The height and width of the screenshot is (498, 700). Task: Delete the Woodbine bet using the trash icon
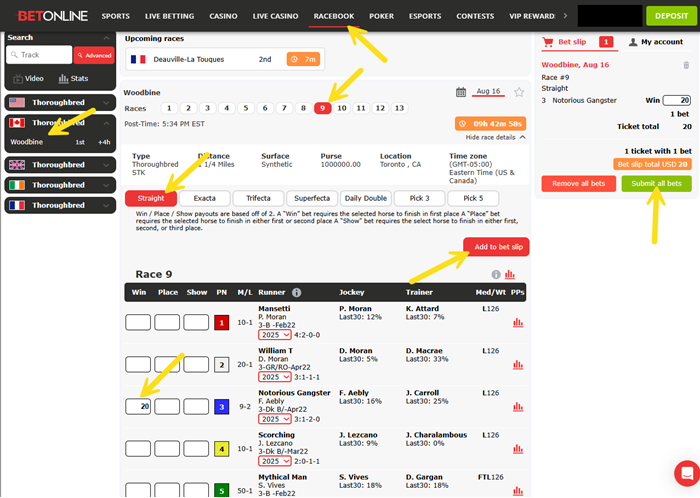685,64
